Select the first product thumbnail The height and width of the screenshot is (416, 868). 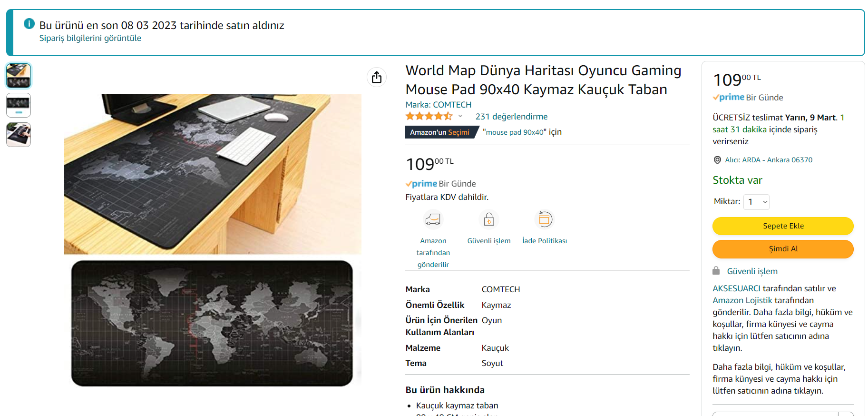tap(19, 76)
